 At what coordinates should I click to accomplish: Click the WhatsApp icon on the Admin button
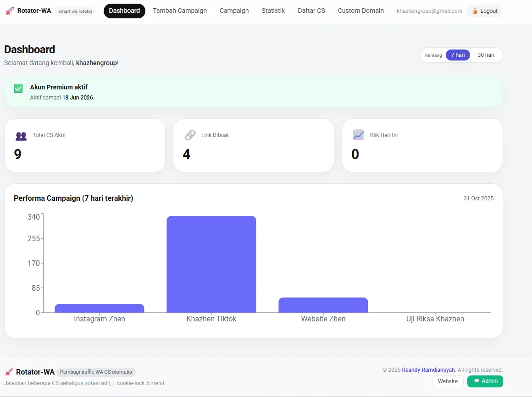click(477, 381)
